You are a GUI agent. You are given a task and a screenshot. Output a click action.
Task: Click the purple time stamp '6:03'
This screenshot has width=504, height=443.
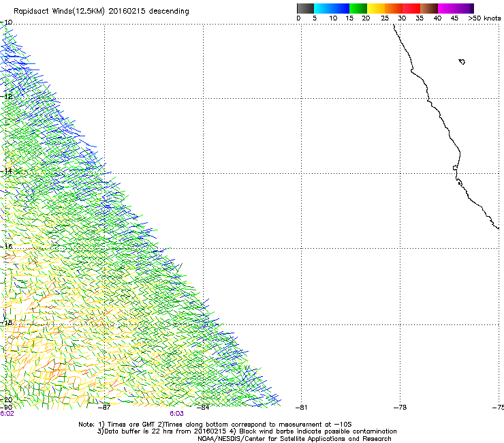177,414
